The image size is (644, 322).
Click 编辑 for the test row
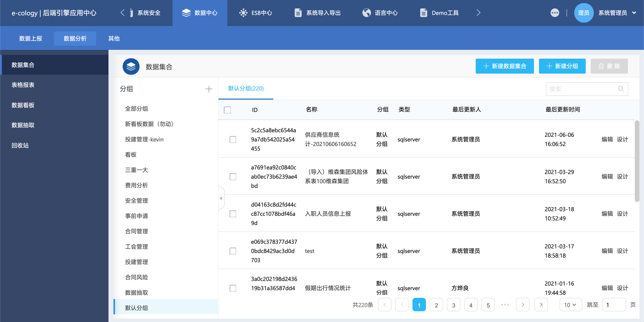(607, 251)
